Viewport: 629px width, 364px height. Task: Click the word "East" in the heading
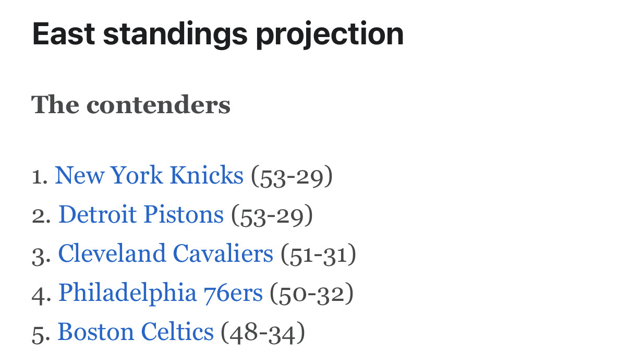(64, 33)
